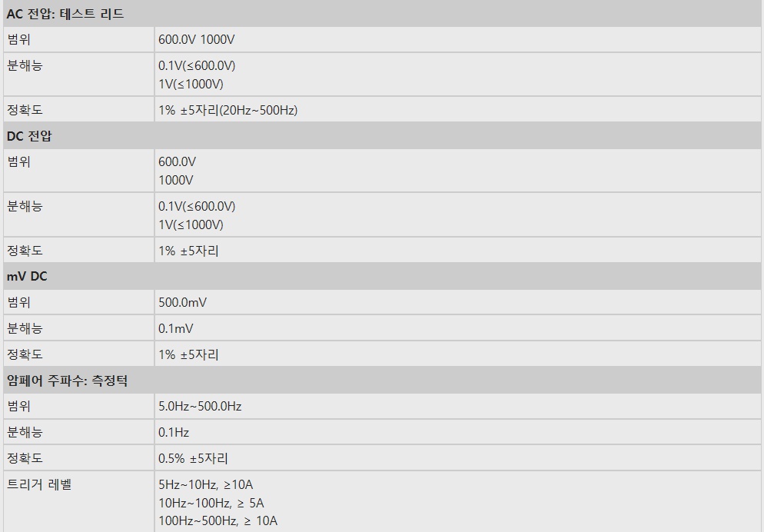This screenshot has width=764, height=532.
Task: Click the 'mV DC' section header
Action: 28,276
